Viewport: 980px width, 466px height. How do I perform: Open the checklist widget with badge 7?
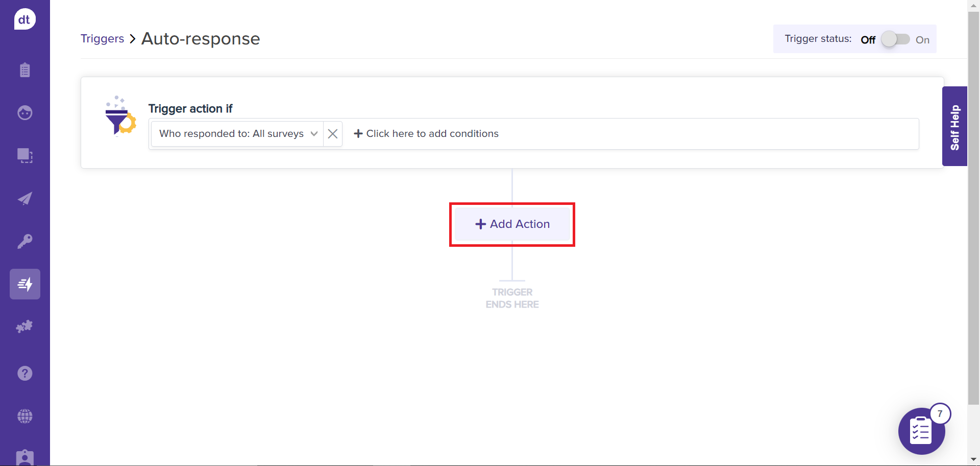tap(921, 431)
